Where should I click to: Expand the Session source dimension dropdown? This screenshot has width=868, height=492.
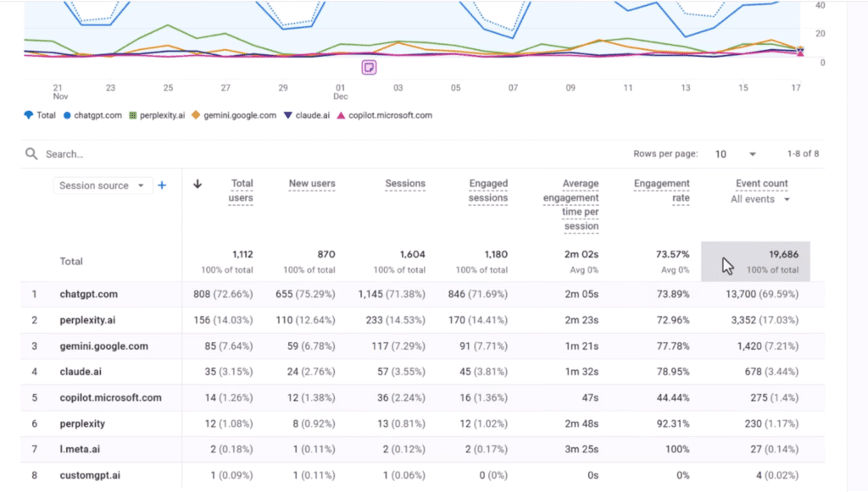103,185
